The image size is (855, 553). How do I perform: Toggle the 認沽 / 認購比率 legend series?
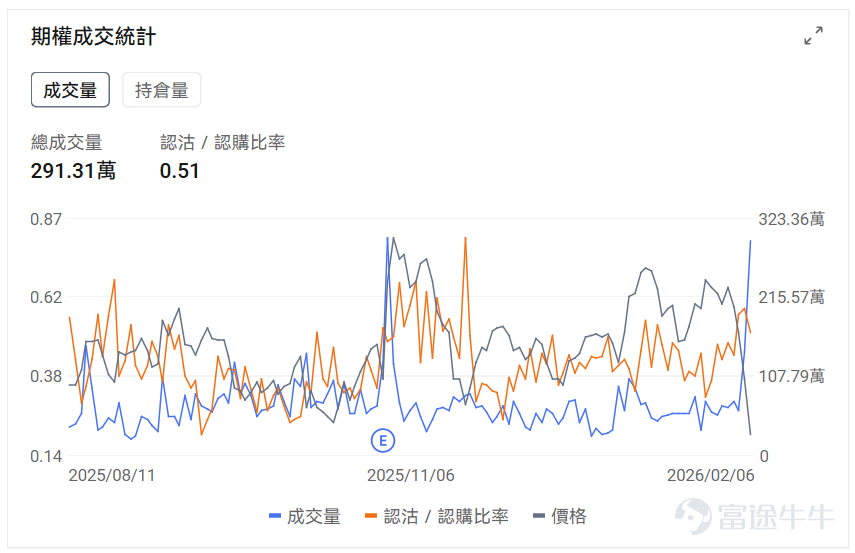(x=437, y=516)
